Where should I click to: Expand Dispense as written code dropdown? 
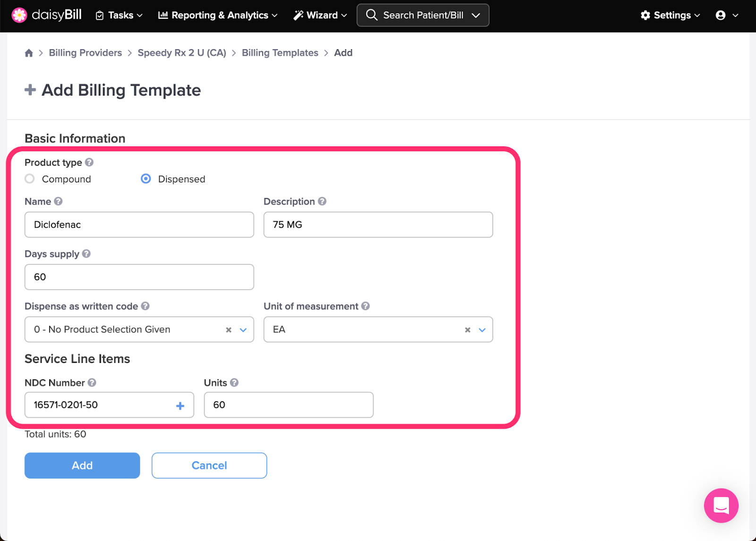pos(243,330)
